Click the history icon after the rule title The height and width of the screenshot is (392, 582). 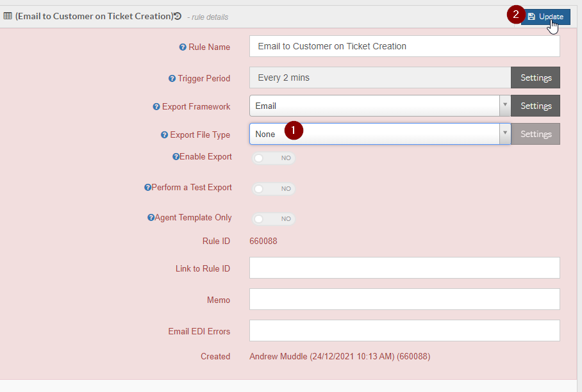tap(178, 16)
